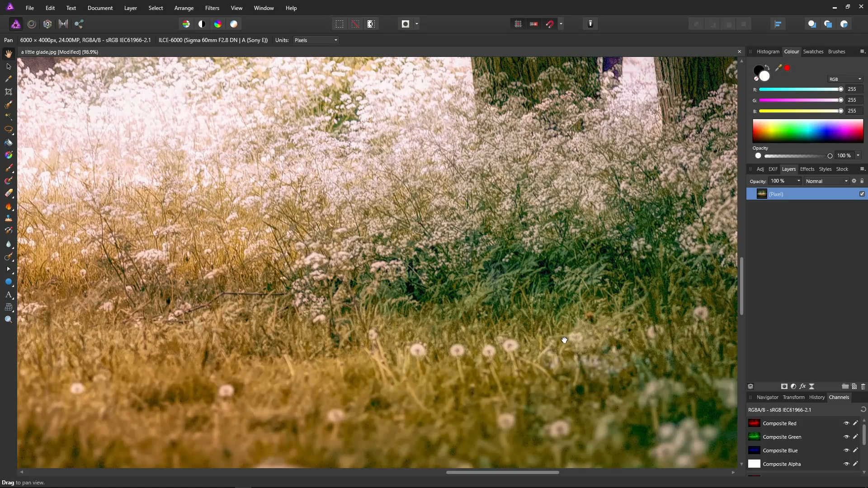Click the delete layer trash icon
The height and width of the screenshot is (488, 868).
coord(863,386)
